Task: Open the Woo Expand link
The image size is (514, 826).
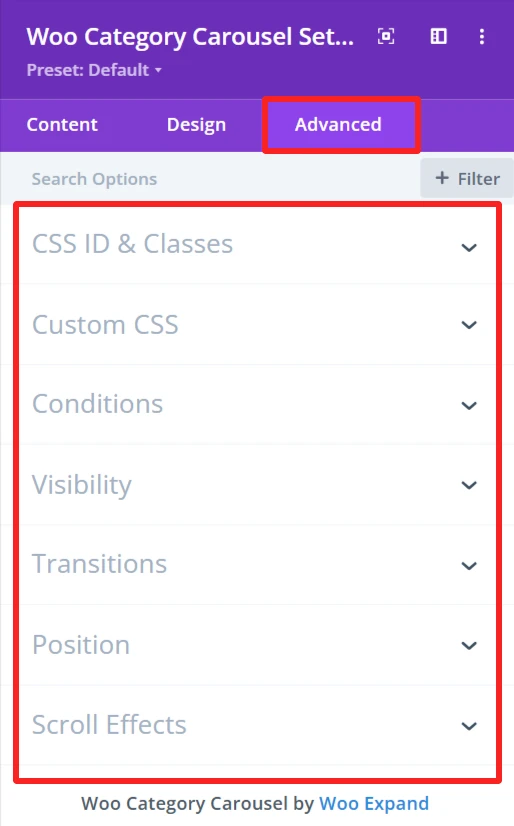Action: pyautogui.click(x=374, y=803)
